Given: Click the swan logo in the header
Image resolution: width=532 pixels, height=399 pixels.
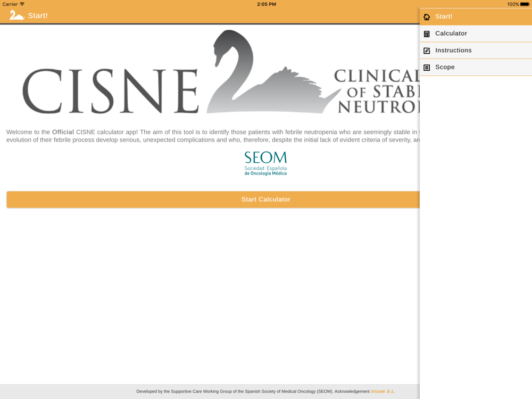Looking at the screenshot, I should point(16,15).
